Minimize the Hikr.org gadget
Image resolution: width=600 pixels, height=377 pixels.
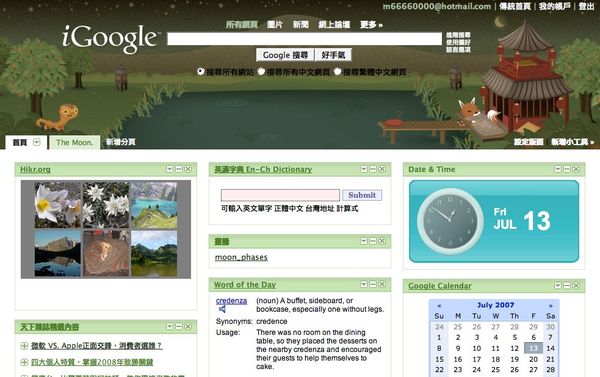click(x=179, y=169)
